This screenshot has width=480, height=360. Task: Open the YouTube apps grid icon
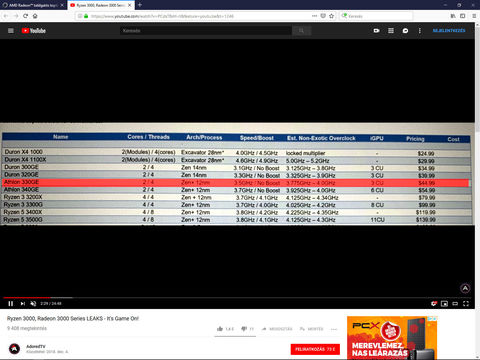391,31
